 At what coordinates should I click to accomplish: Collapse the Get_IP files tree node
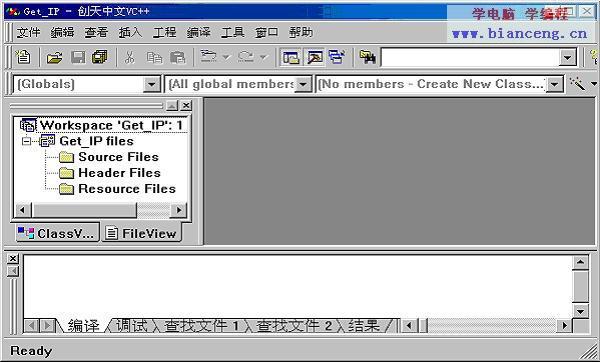(x=26, y=141)
